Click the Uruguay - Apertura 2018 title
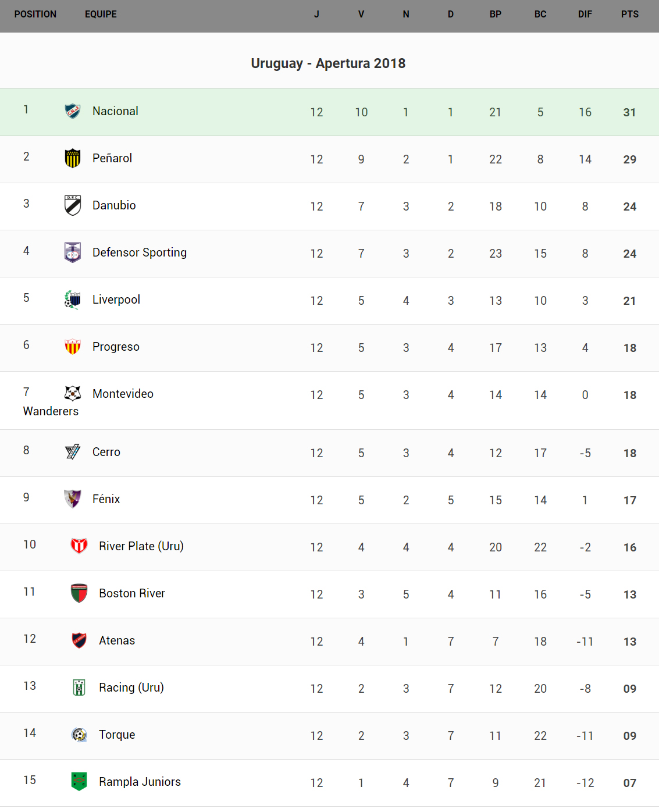The image size is (659, 812). [328, 63]
